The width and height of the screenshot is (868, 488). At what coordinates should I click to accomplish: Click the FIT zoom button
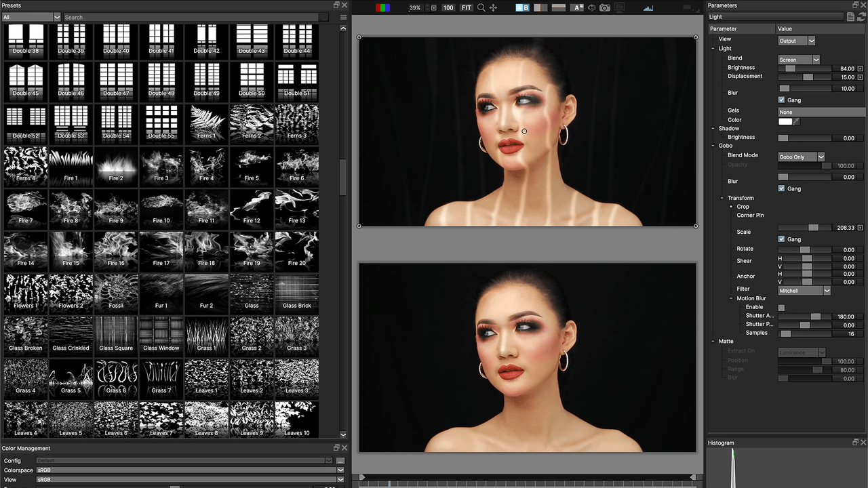(x=467, y=7)
